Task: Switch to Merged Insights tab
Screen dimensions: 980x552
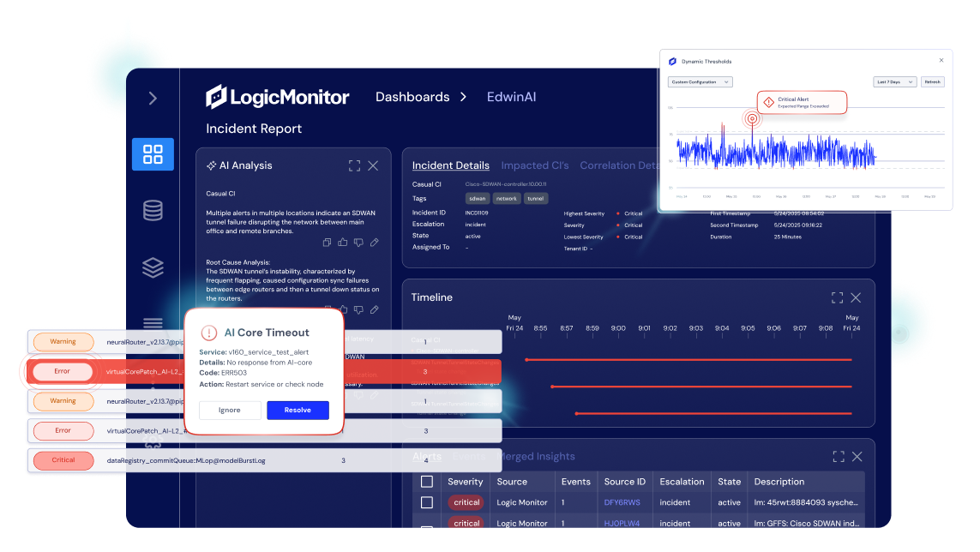Action: coord(536,456)
